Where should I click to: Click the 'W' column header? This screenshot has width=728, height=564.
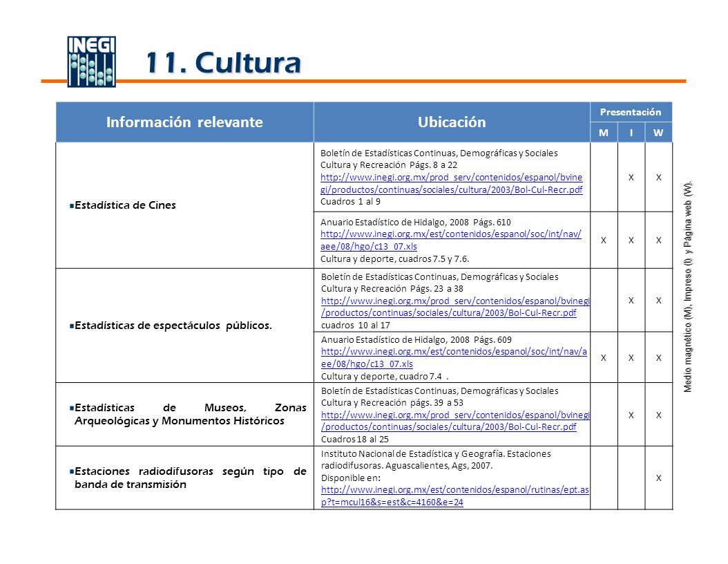coord(658,133)
